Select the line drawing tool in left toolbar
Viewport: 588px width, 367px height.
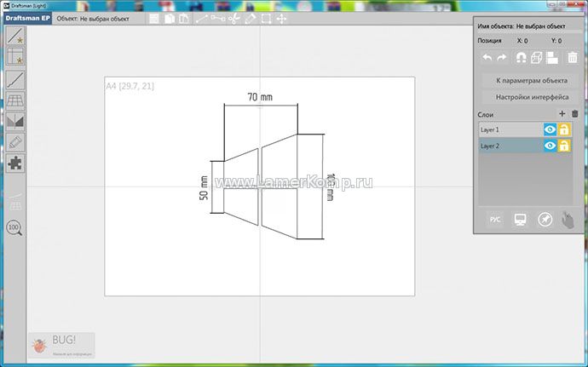pos(15,80)
